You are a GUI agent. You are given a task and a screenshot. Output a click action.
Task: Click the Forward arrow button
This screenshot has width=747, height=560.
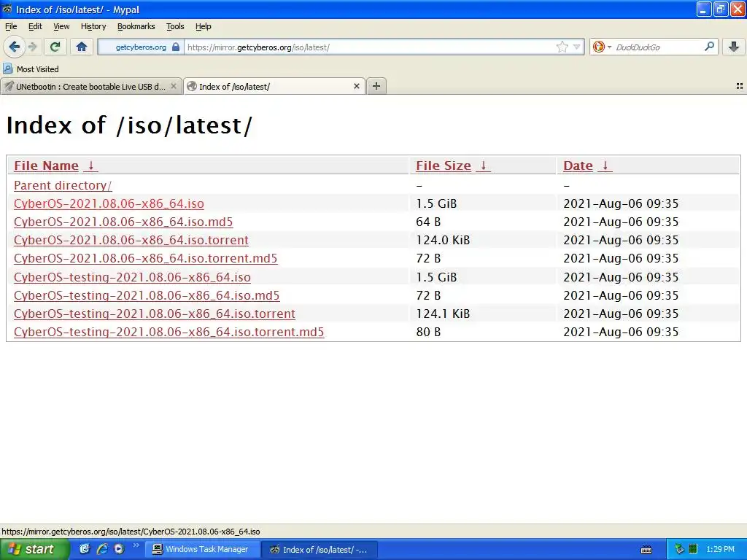[32, 47]
